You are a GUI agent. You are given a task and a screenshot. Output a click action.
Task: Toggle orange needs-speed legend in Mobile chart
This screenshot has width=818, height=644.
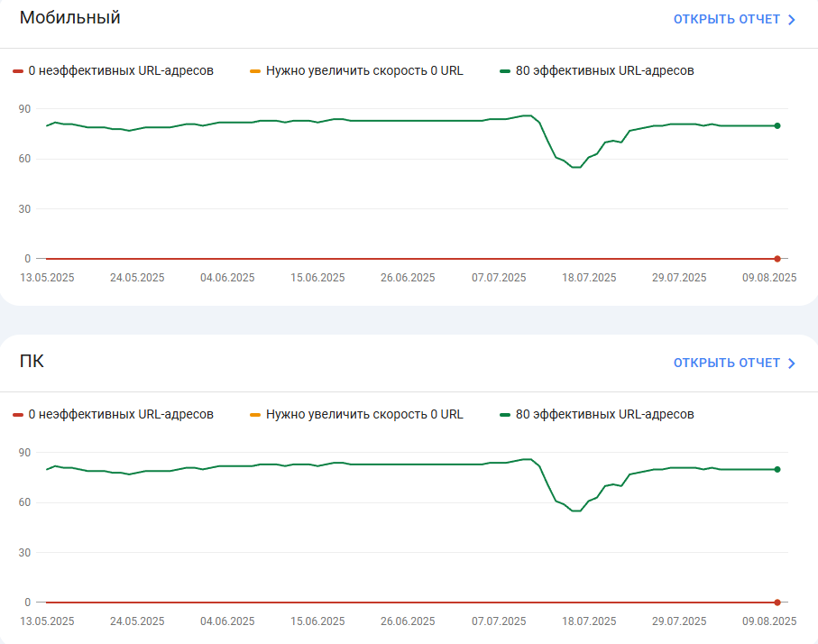point(356,71)
